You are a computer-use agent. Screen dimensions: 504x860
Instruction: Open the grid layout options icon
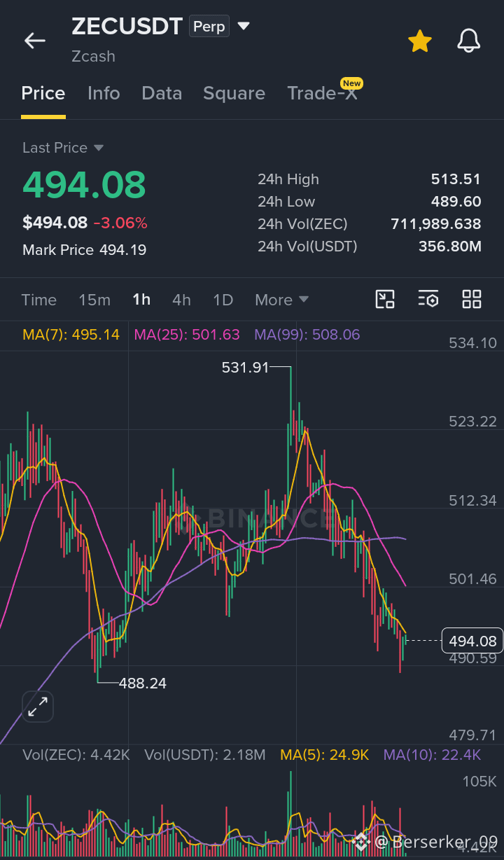point(472,300)
